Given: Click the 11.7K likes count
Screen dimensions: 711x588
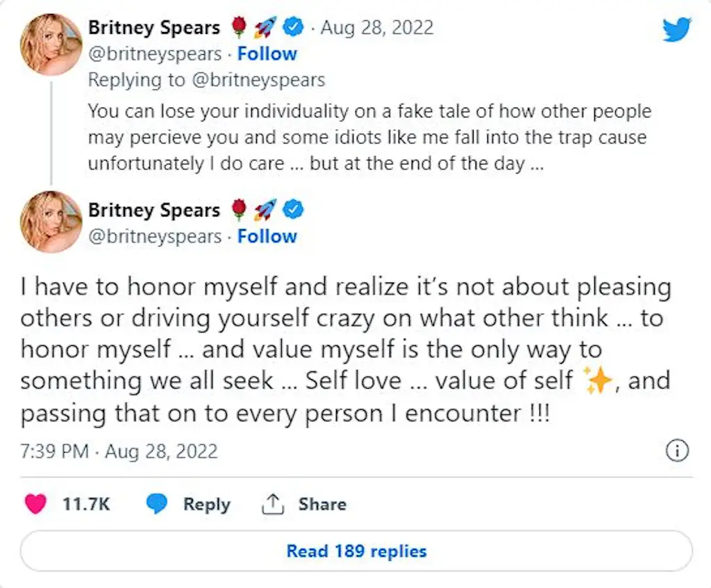Looking at the screenshot, I should tap(86, 504).
